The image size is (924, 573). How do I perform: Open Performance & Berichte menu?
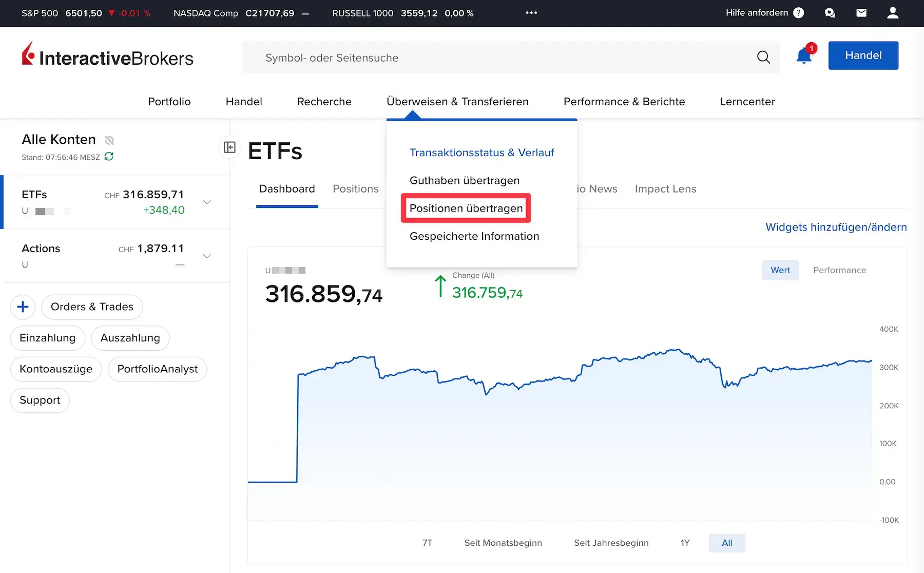(x=624, y=102)
